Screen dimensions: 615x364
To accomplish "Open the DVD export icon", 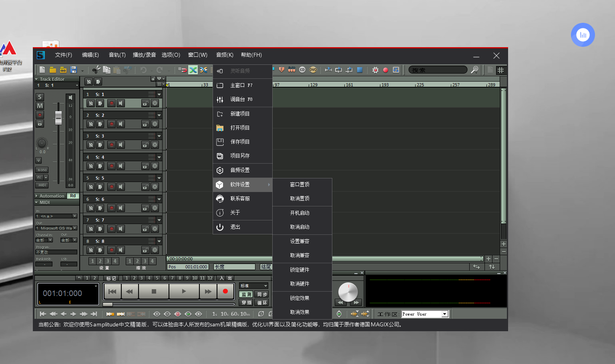I will pyautogui.click(x=313, y=70).
